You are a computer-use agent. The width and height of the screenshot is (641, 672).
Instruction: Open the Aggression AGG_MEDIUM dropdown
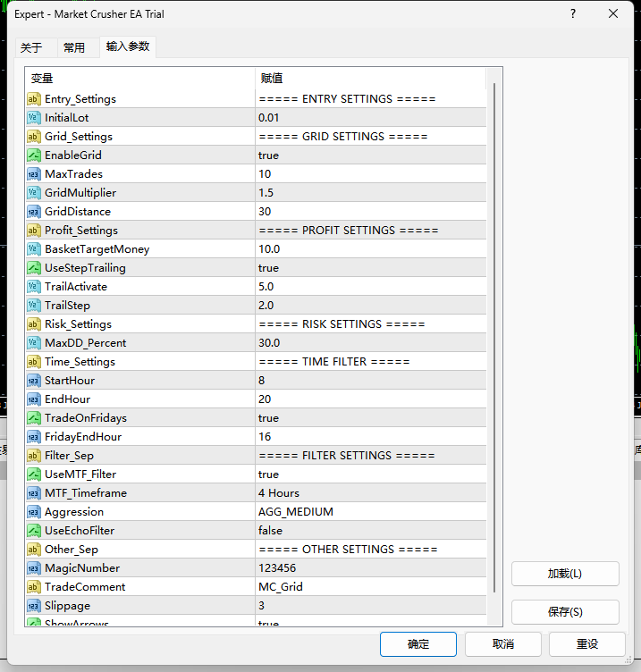point(371,512)
